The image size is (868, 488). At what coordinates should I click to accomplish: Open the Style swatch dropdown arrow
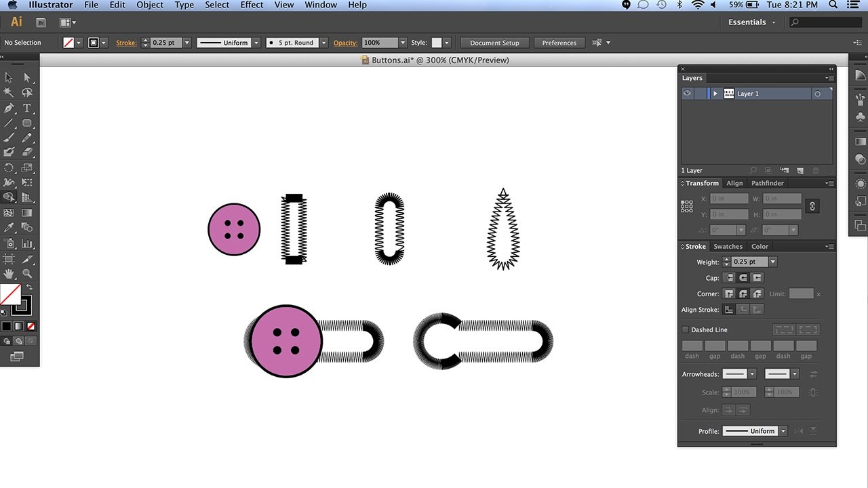coord(446,43)
